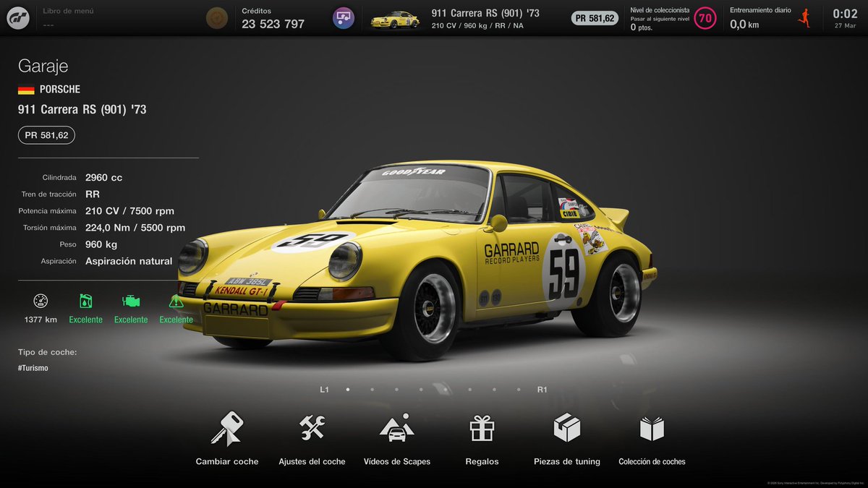
Task: Click the PORSCHE manufacturer name
Action: point(60,90)
